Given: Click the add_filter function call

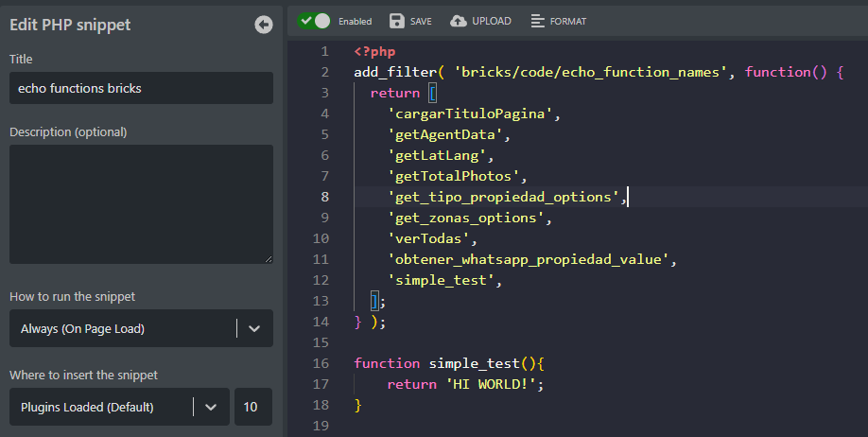Looking at the screenshot, I should 395,72.
